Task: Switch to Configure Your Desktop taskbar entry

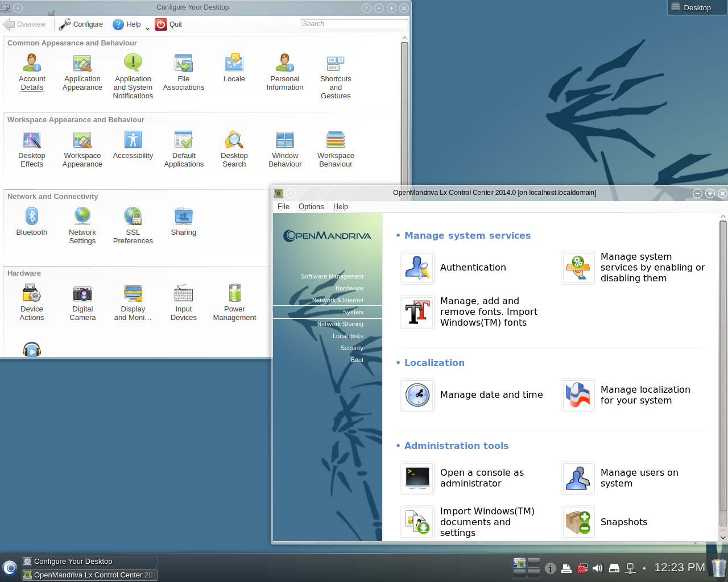Action: 89,562
